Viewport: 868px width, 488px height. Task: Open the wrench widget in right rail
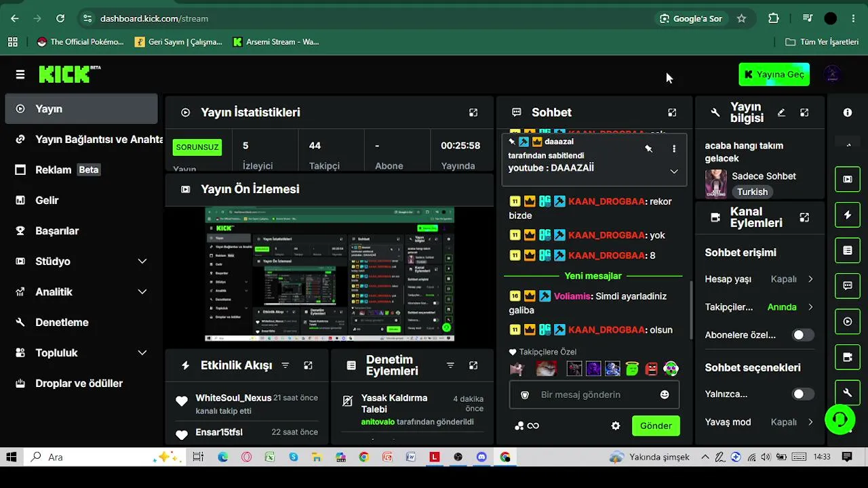point(848,392)
